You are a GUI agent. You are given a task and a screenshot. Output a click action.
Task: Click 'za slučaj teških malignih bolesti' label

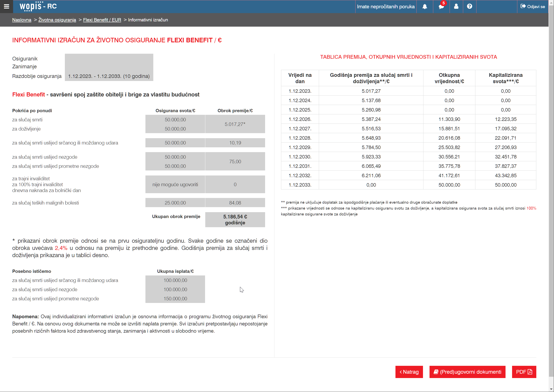point(46,203)
